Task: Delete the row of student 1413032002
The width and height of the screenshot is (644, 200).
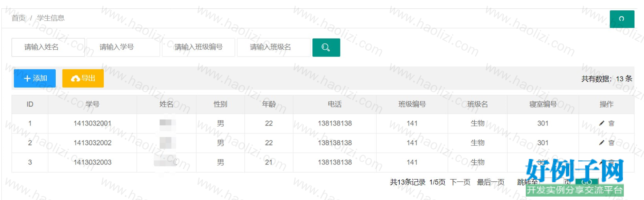Action: (612, 143)
